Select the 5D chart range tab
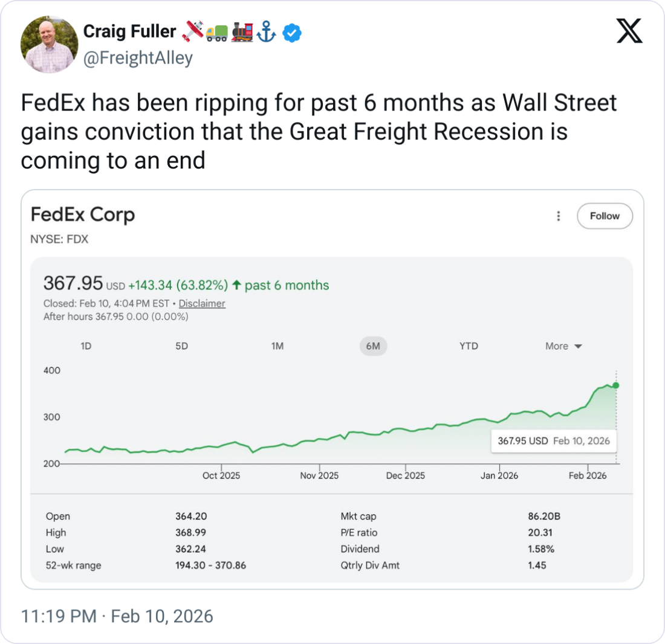This screenshot has width=665, height=644. point(182,346)
